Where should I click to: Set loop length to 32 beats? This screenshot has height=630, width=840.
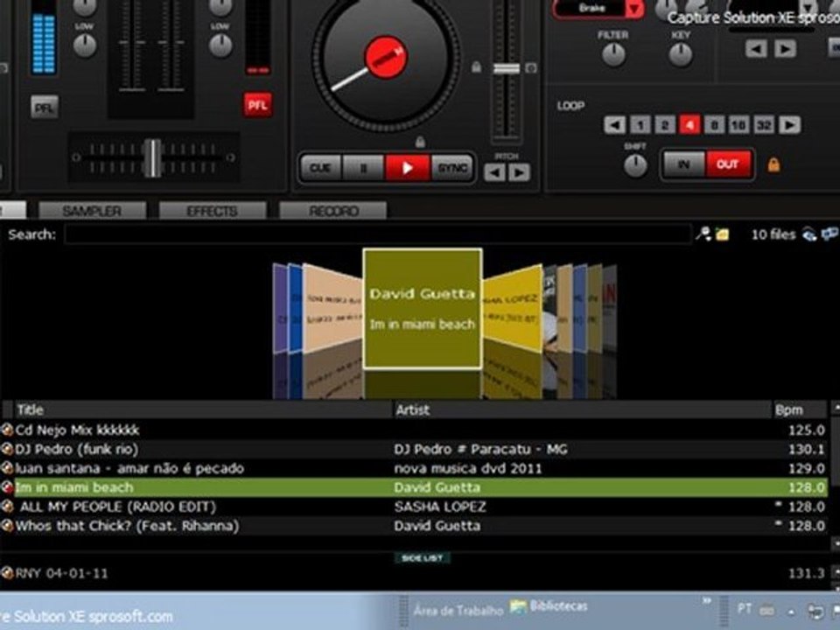point(764,125)
